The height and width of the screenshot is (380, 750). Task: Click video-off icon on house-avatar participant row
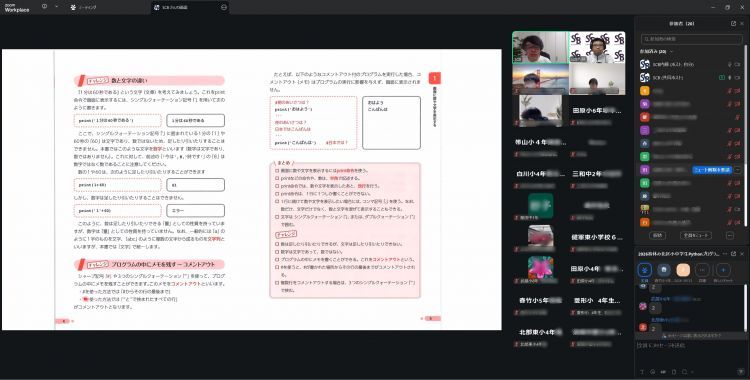(x=738, y=143)
